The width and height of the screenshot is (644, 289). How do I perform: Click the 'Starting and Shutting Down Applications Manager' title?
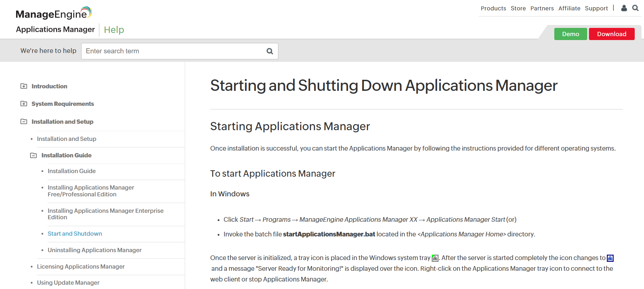pos(384,85)
